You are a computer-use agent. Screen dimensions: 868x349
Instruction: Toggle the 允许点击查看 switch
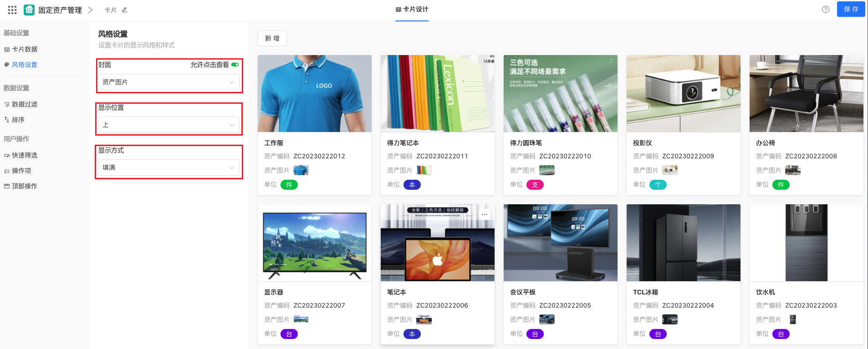(235, 65)
